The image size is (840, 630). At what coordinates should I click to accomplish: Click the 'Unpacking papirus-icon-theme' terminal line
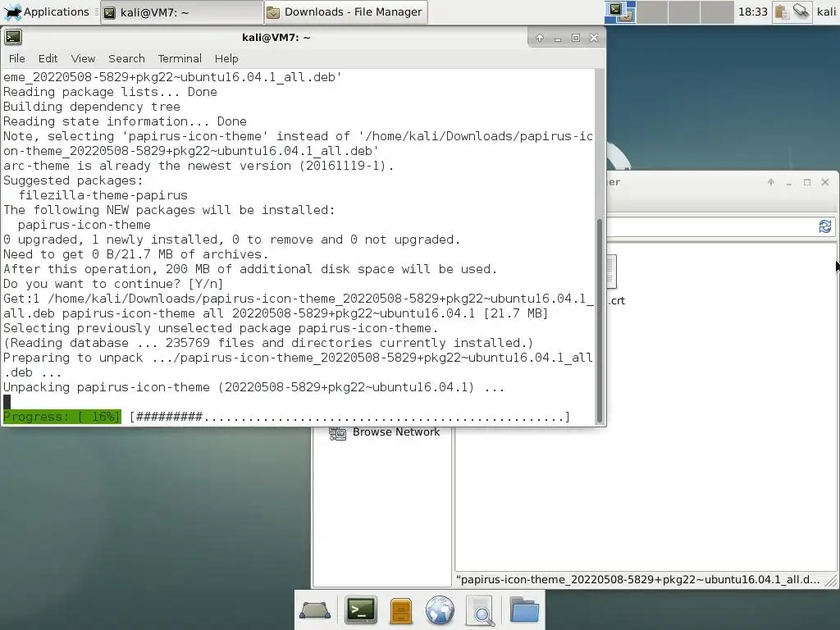coord(254,387)
